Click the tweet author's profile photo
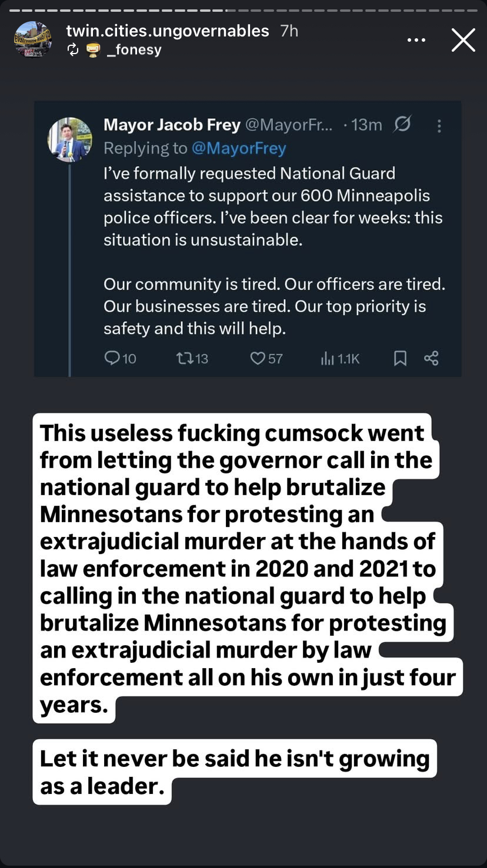This screenshot has width=487, height=868. point(69,139)
